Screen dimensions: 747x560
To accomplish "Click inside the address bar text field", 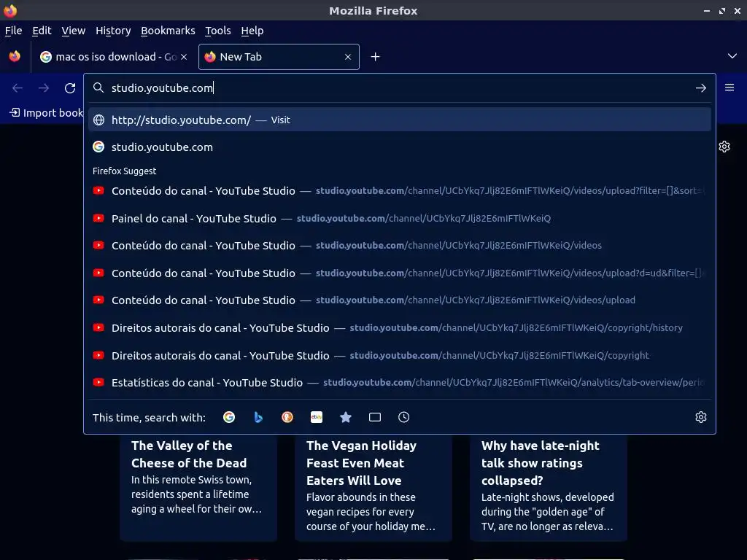I will click(x=399, y=88).
